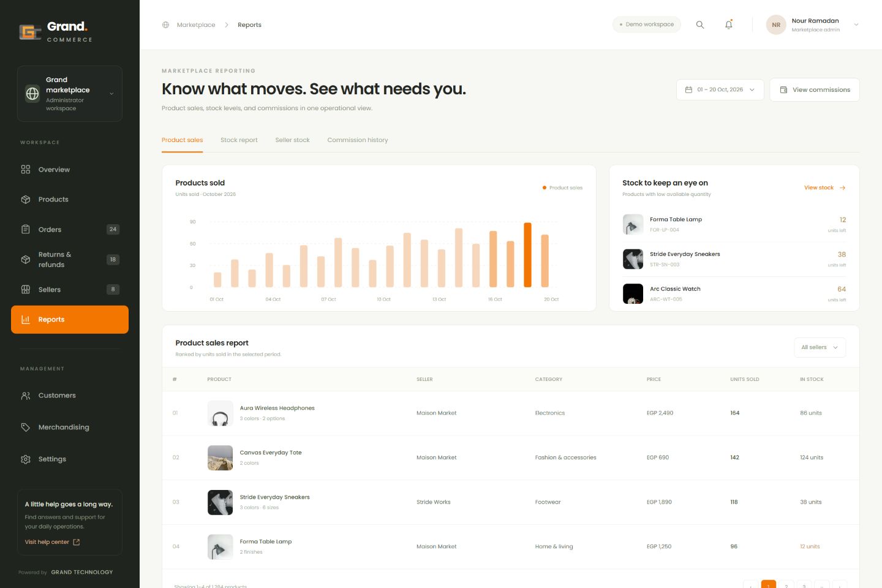Switch to the Stock report tab
Image resolution: width=882 pixels, height=588 pixels.
(239, 140)
